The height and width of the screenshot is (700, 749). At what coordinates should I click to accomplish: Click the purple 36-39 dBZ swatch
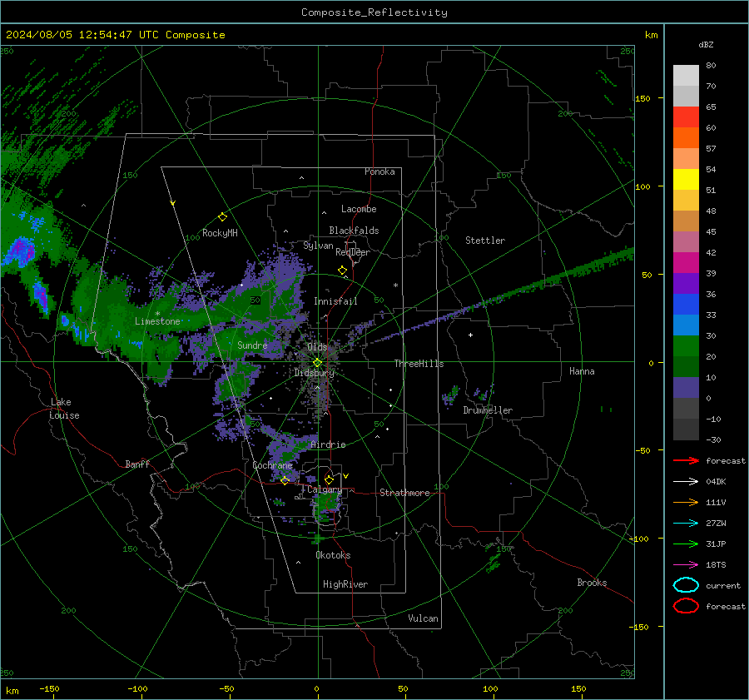tap(686, 284)
